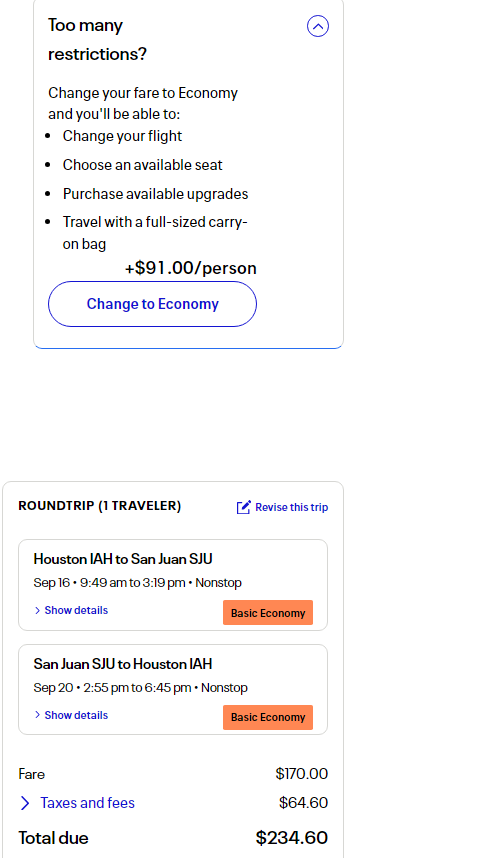Viewport: 500px width, 858px height.
Task: Click the ROUNDTRIP (1 TRAVELER) heading
Action: pyautogui.click(x=100, y=506)
